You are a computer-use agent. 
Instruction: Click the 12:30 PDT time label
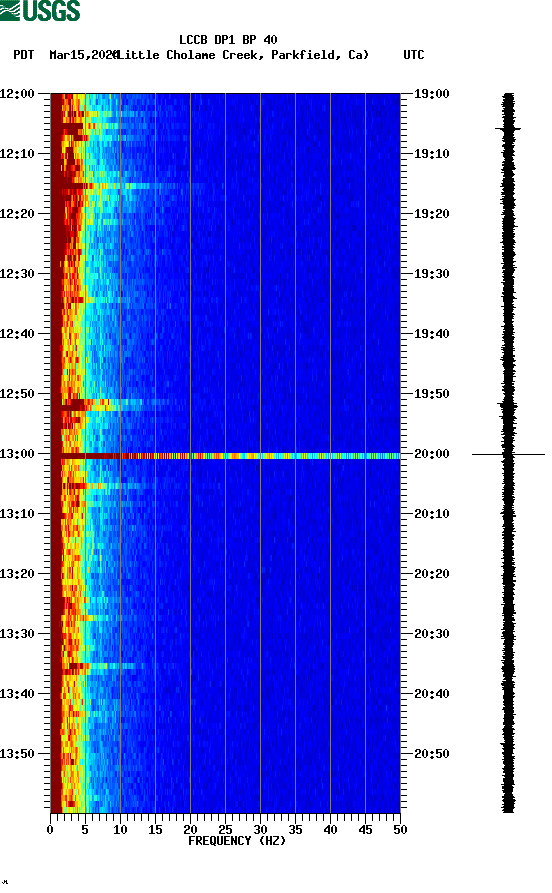[x=18, y=273]
